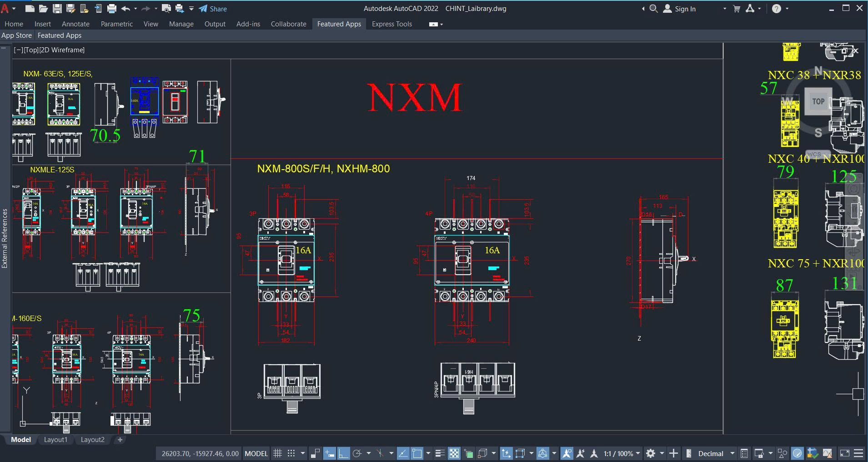Click the Clean Screen icon in status bar
The width and height of the screenshot is (868, 462).
tap(844, 453)
